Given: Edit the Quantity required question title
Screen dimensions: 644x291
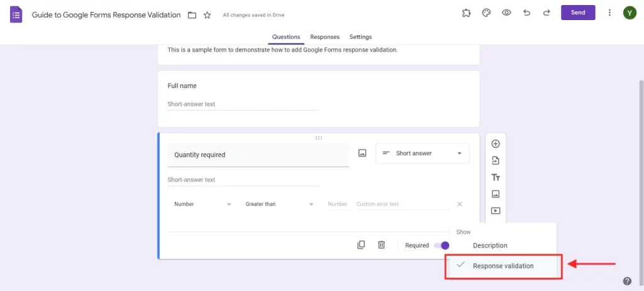Looking at the screenshot, I should click(258, 155).
